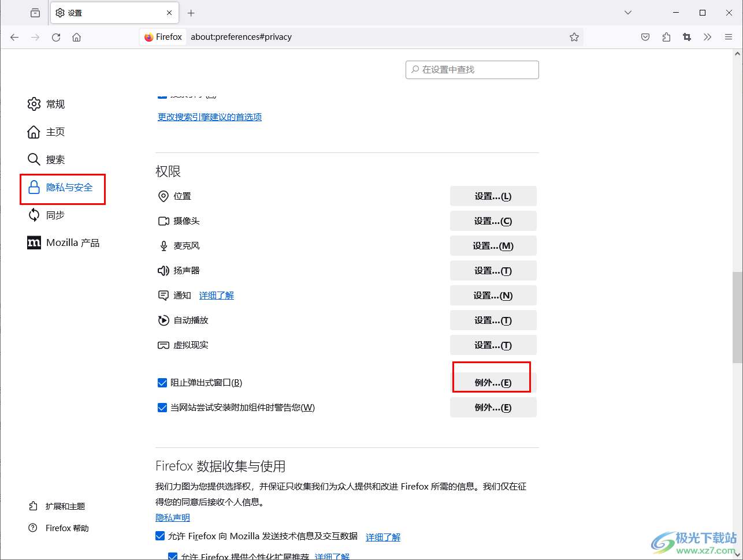743x560 pixels.
Task: Open the list all tabs chevron
Action: point(628,13)
